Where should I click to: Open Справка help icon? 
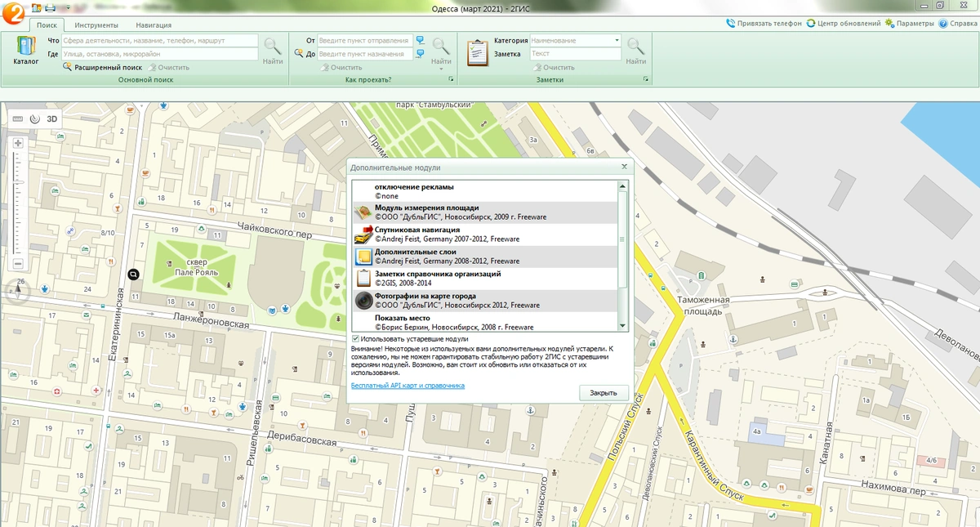[x=942, y=24]
